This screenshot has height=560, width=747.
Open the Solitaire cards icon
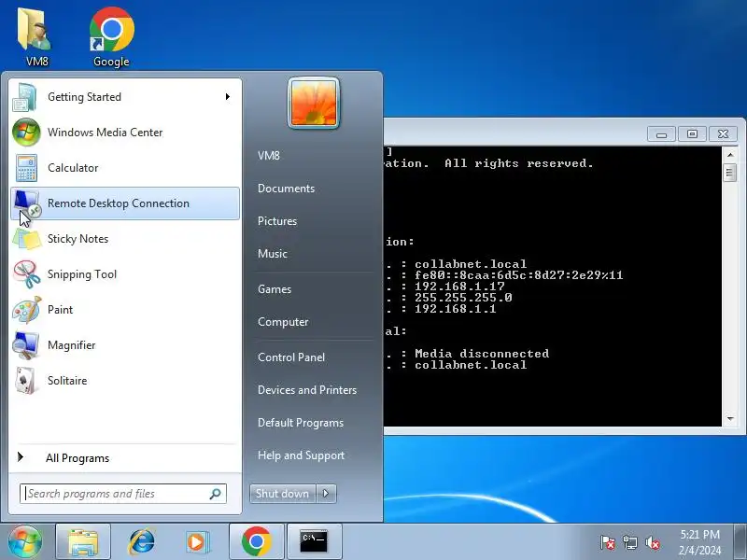(26, 381)
